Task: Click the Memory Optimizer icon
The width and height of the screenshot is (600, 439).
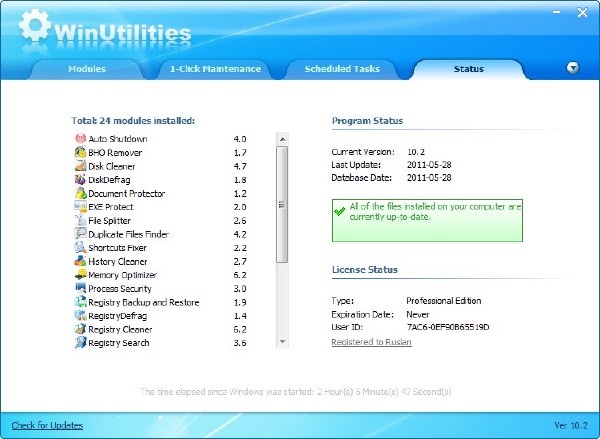Action: (x=80, y=275)
